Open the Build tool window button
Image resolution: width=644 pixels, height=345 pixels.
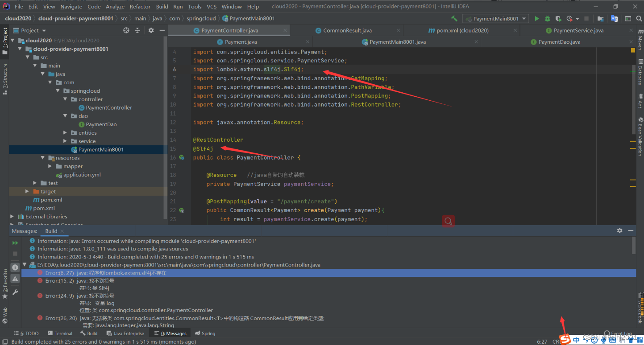89,333
